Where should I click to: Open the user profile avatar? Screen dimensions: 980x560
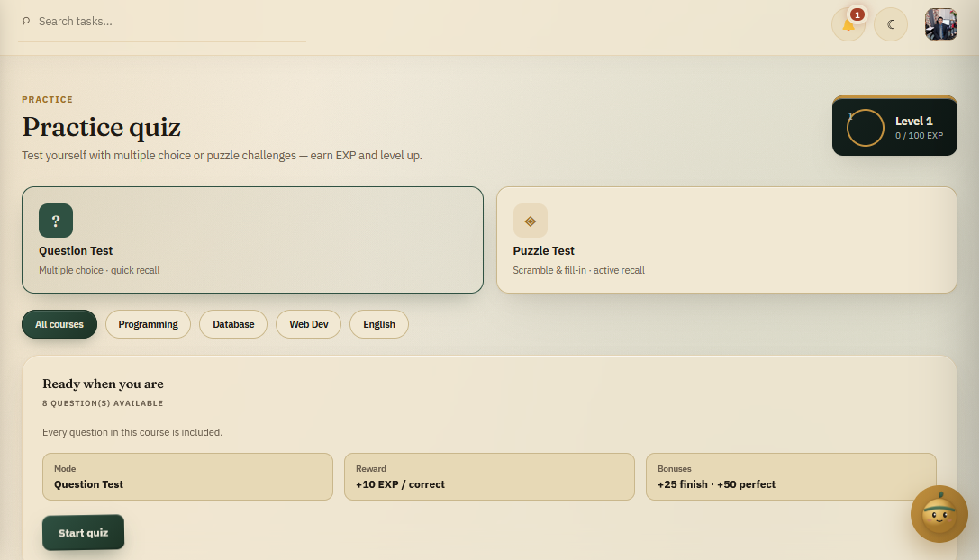(941, 24)
